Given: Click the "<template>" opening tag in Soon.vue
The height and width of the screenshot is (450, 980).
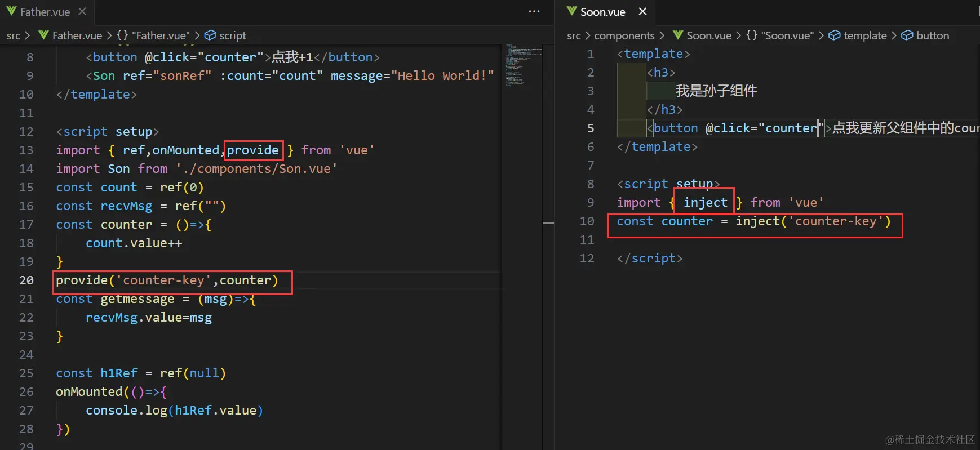Looking at the screenshot, I should tap(653, 54).
